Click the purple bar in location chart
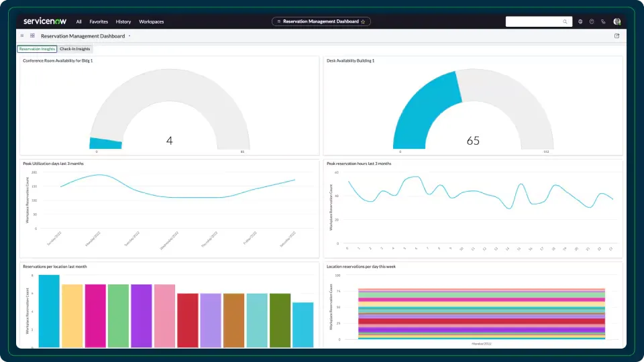 142,316
